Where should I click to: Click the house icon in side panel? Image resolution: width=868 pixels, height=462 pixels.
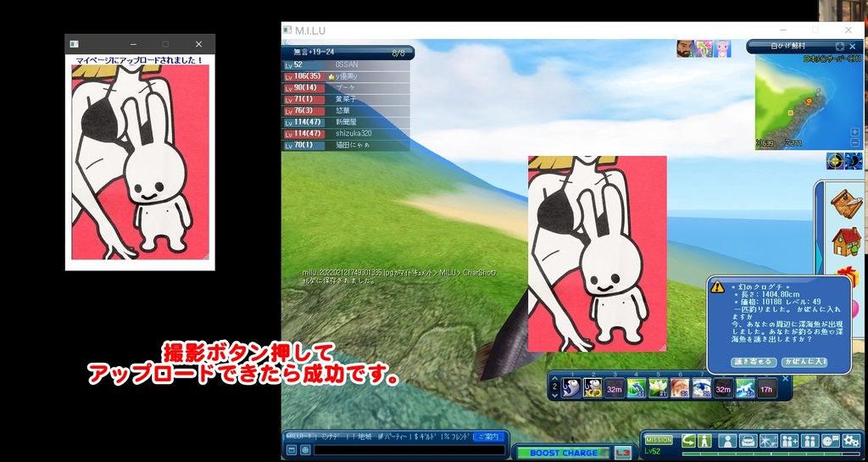point(845,241)
